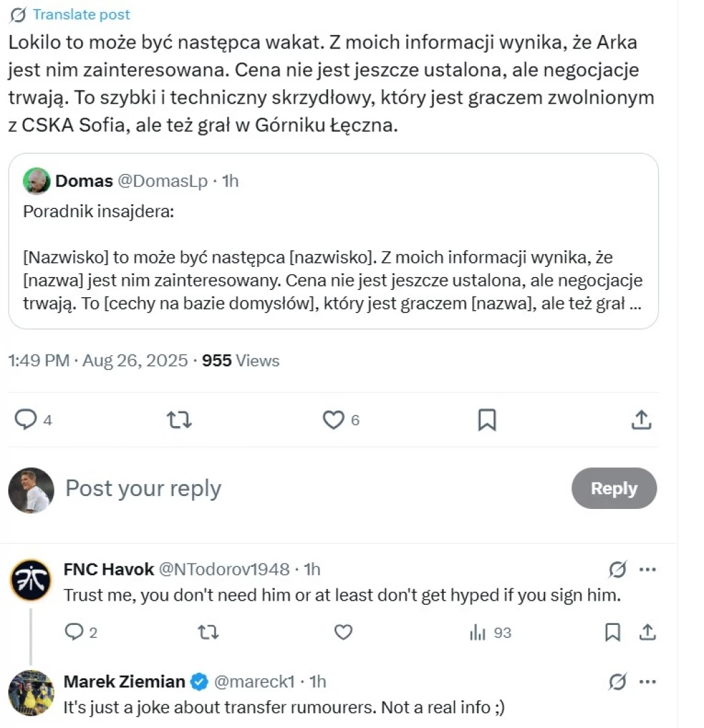Click the Translate post link
This screenshot has height=728, width=704.
82,14
